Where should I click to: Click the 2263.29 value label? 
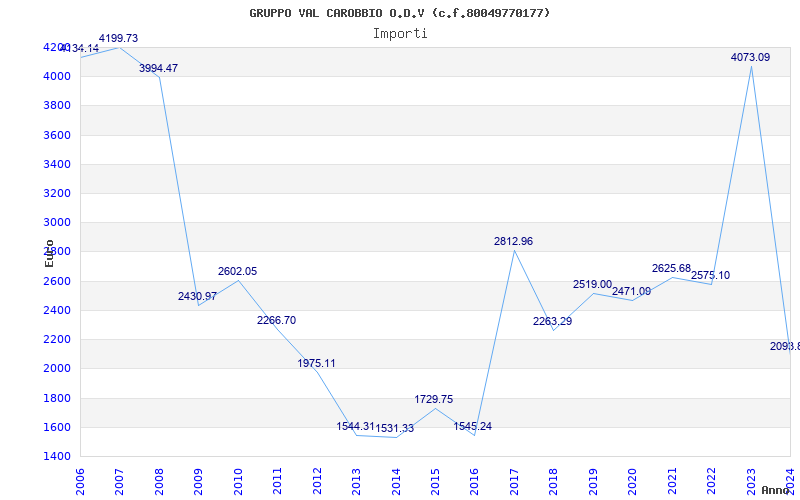(x=553, y=321)
